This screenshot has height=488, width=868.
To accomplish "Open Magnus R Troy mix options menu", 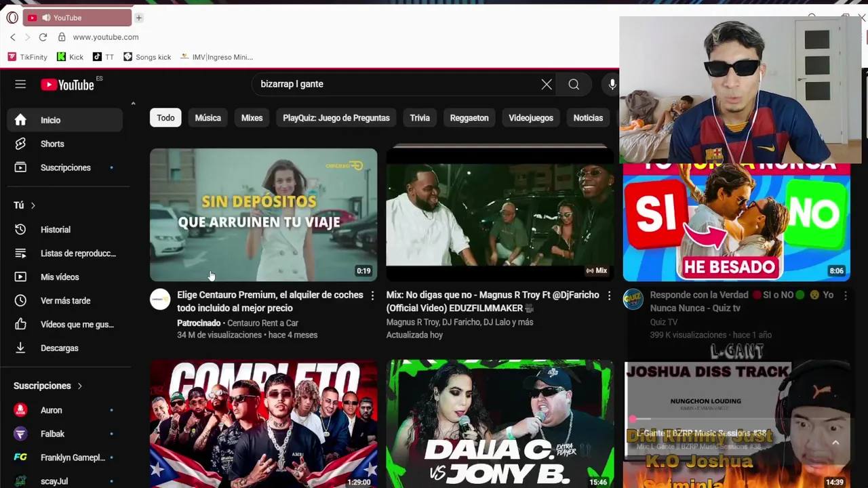I will coord(608,296).
